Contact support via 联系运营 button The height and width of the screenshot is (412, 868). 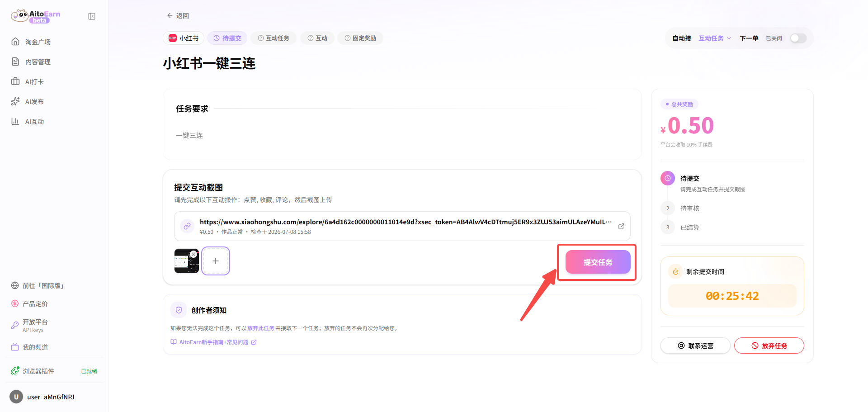click(695, 346)
